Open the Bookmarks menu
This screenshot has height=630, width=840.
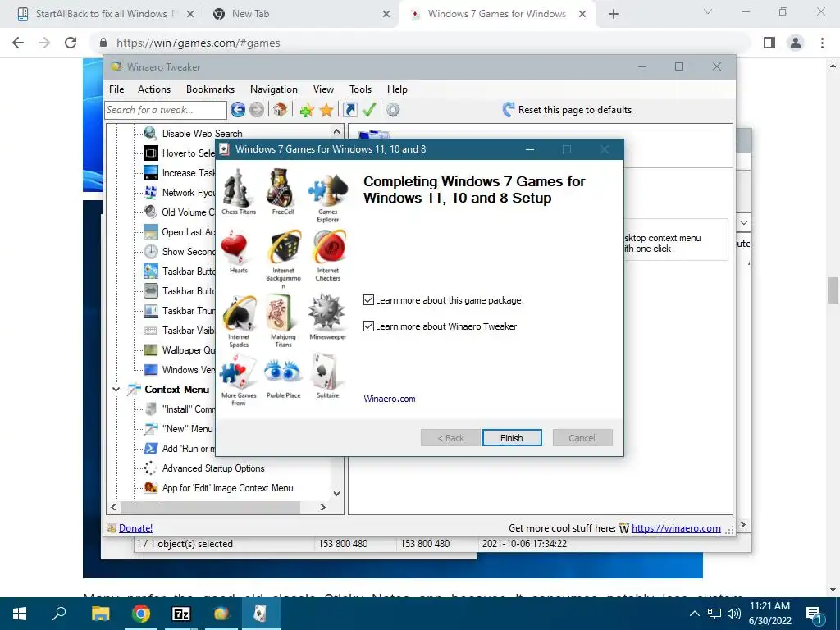click(210, 89)
